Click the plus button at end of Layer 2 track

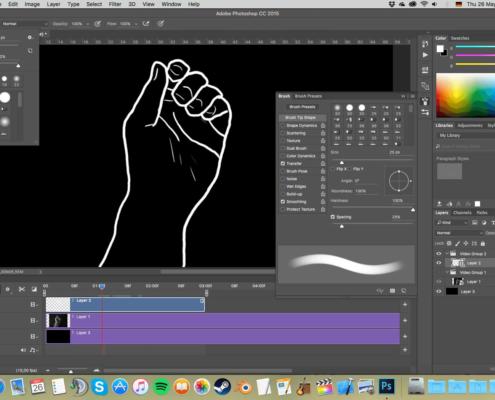click(x=405, y=304)
